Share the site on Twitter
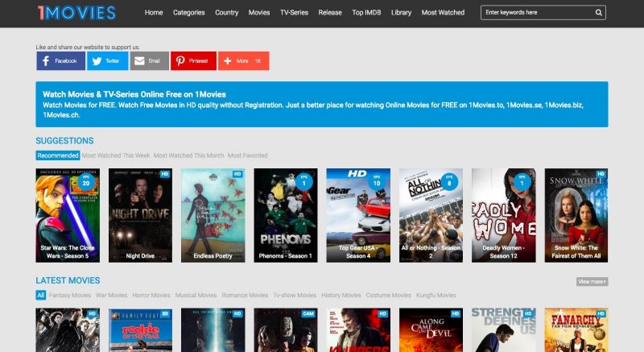The width and height of the screenshot is (644, 352). (107, 61)
